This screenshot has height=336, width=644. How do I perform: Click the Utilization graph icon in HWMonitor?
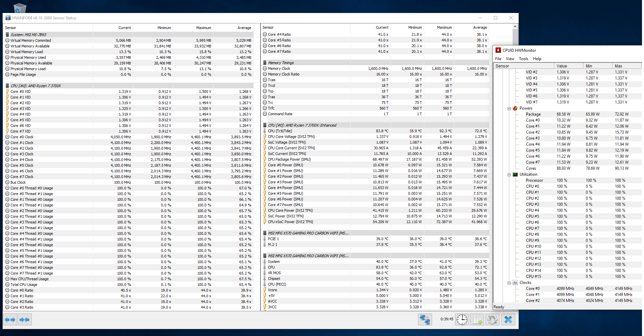pos(515,174)
